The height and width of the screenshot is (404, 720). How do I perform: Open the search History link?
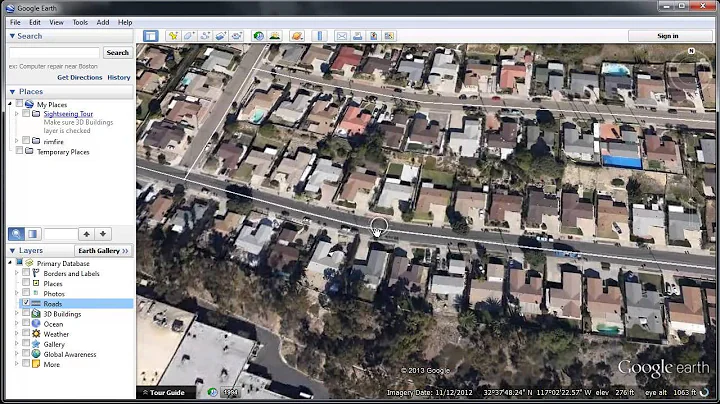click(119, 77)
